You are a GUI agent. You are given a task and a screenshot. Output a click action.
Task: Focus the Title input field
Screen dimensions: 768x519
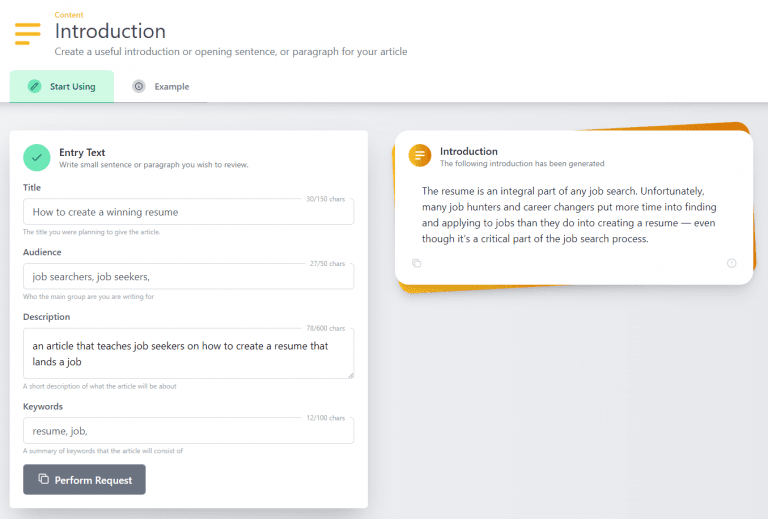(x=188, y=212)
